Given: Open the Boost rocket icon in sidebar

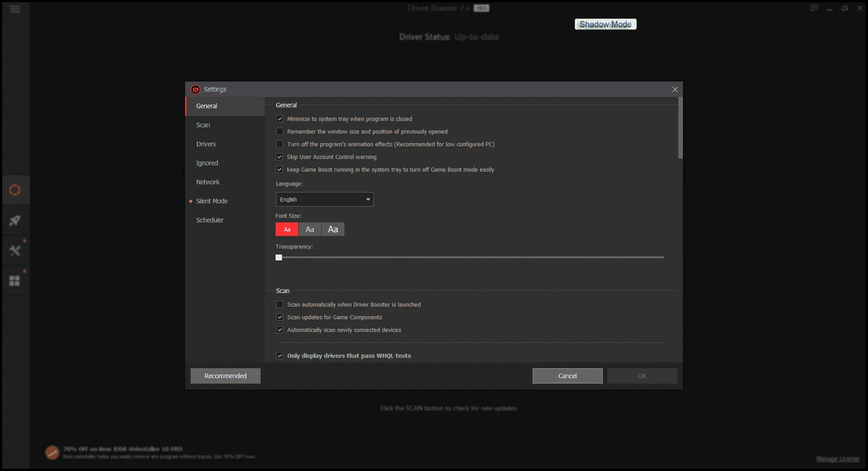Looking at the screenshot, I should tap(15, 221).
